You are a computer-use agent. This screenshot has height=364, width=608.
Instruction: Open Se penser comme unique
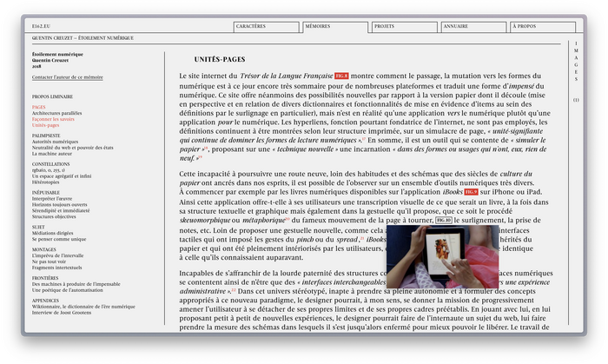click(59, 239)
